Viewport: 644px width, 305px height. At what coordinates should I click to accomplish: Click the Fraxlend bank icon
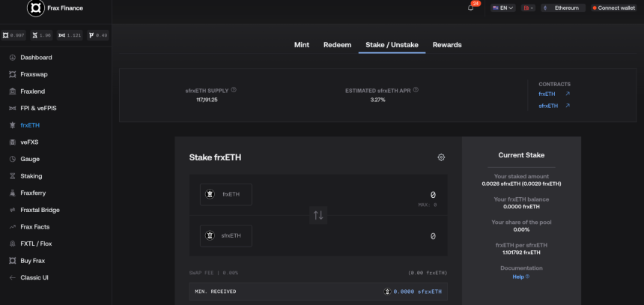(x=12, y=91)
